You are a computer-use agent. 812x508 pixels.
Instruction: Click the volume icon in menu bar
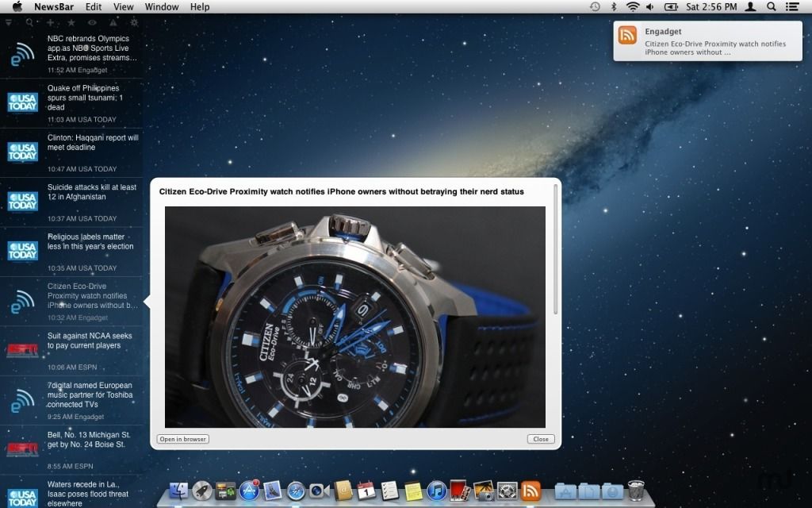650,6
